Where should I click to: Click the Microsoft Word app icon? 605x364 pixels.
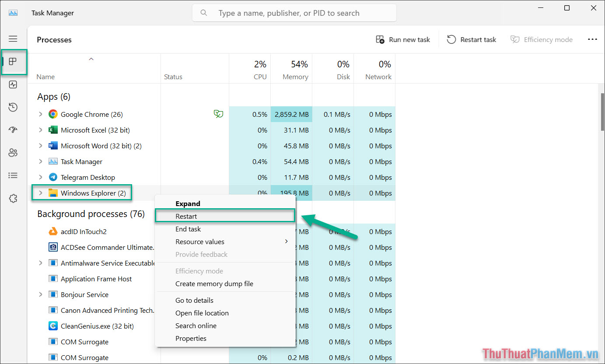(x=53, y=146)
